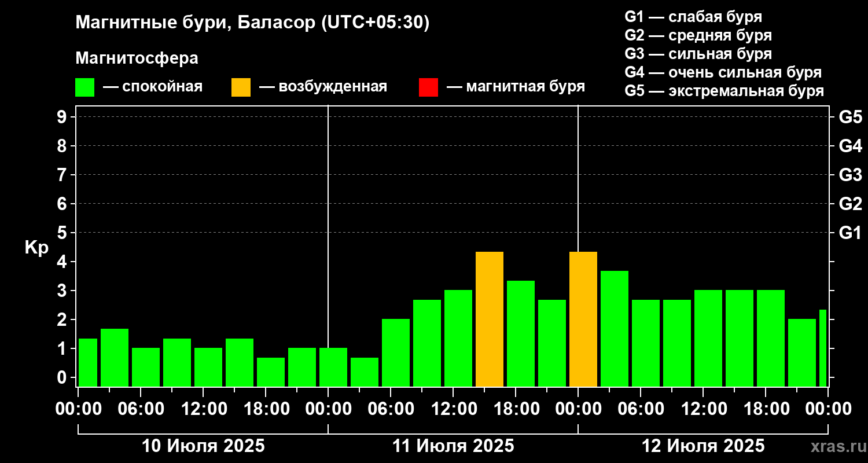Click the right-axis 'G2' storm level label

point(850,204)
